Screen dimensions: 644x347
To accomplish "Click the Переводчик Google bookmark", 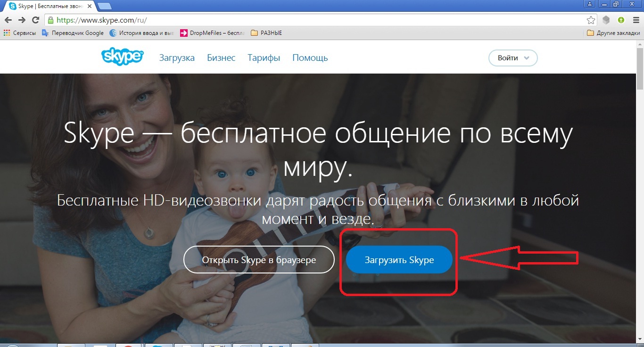I will coord(73,33).
